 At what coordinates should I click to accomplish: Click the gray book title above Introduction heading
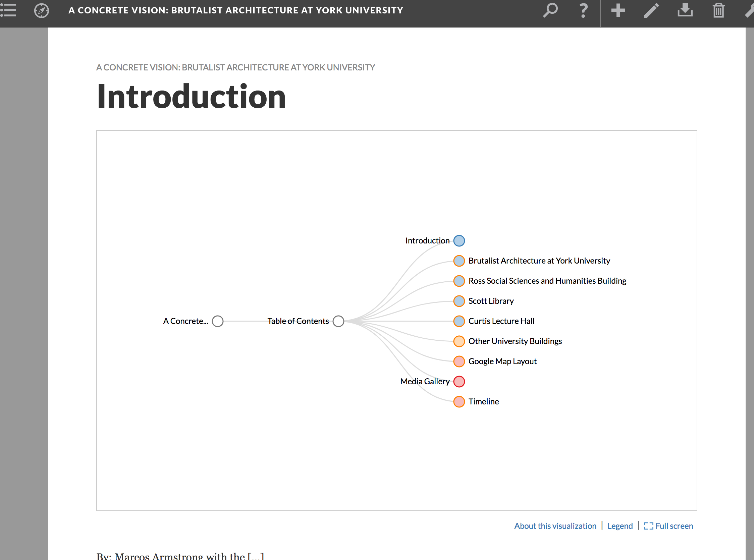[235, 67]
